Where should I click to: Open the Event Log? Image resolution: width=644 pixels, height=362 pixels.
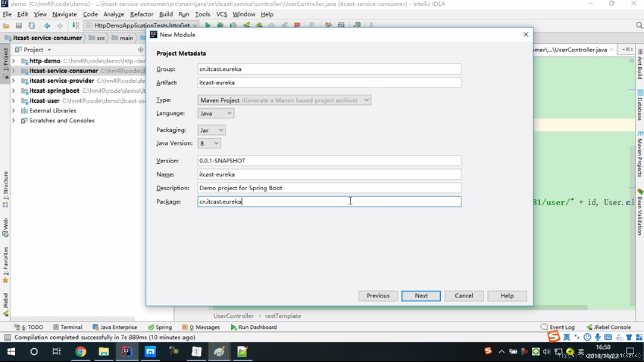(x=557, y=327)
